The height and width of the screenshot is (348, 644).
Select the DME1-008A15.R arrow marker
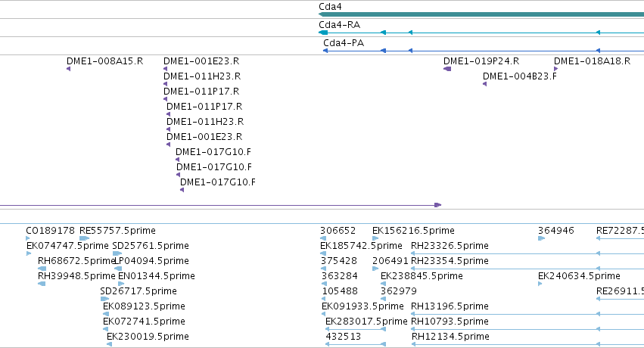[x=69, y=69]
